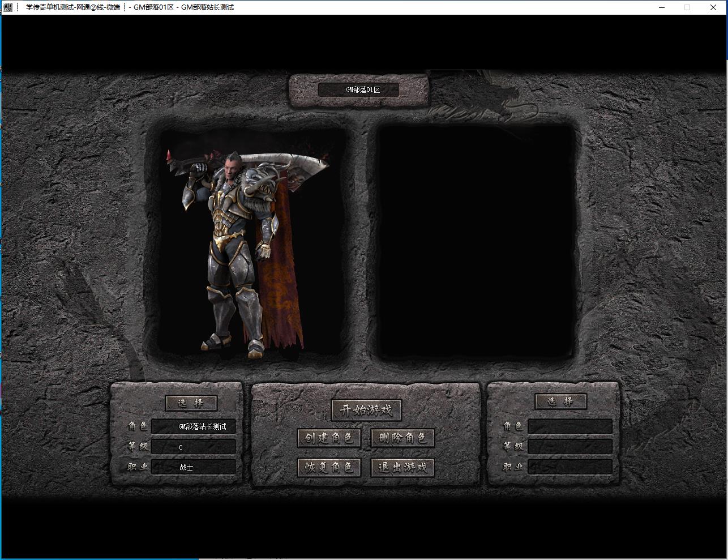Click the GM部落站长测试 character name field
728x560 pixels.
[x=194, y=426]
